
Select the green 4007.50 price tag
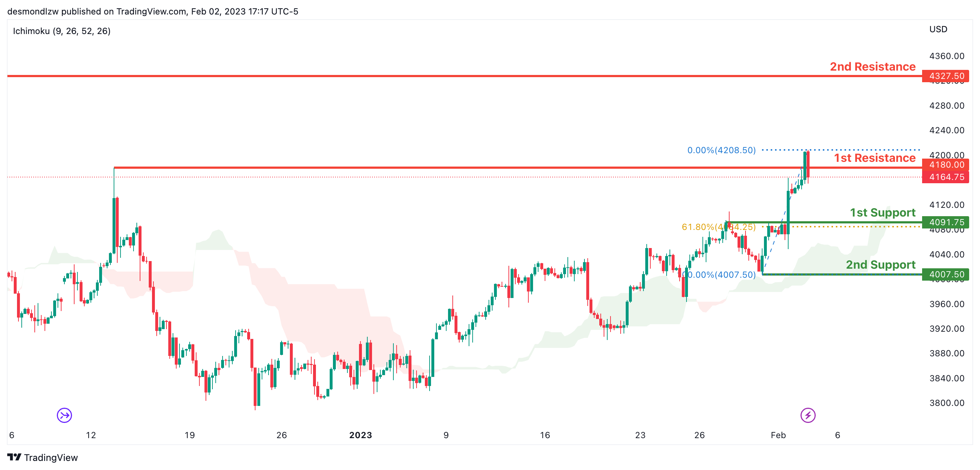(x=945, y=274)
